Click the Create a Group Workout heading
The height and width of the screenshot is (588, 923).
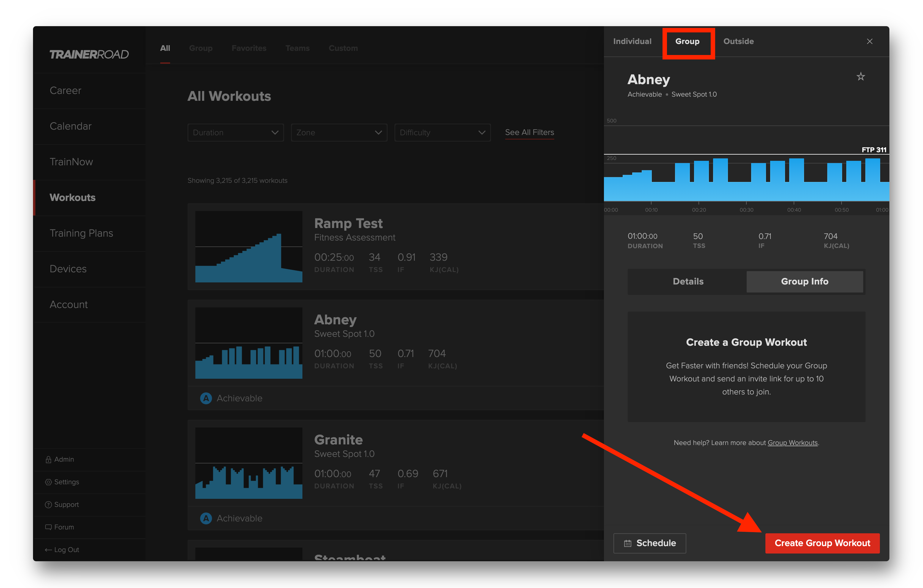click(x=746, y=342)
